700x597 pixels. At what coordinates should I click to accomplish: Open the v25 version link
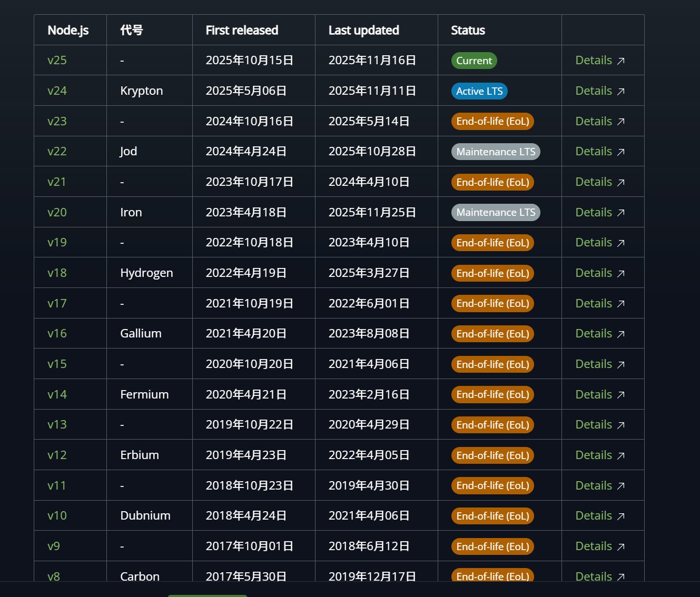pos(57,60)
